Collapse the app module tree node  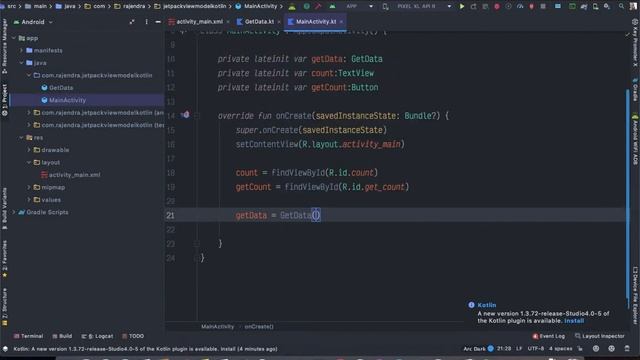14,38
